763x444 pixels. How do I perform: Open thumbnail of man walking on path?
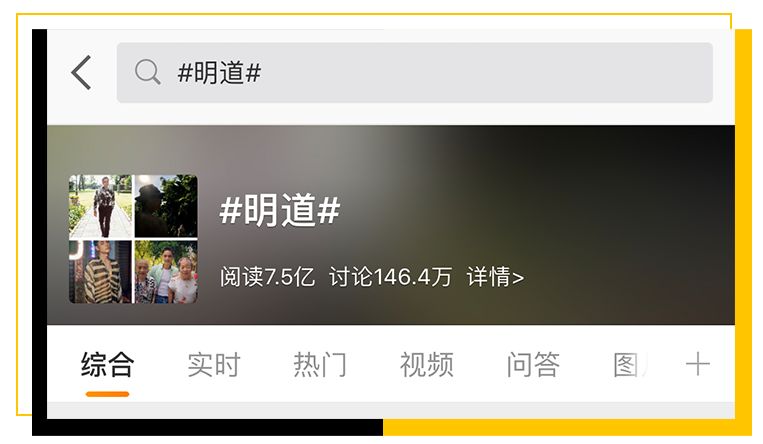point(101,206)
